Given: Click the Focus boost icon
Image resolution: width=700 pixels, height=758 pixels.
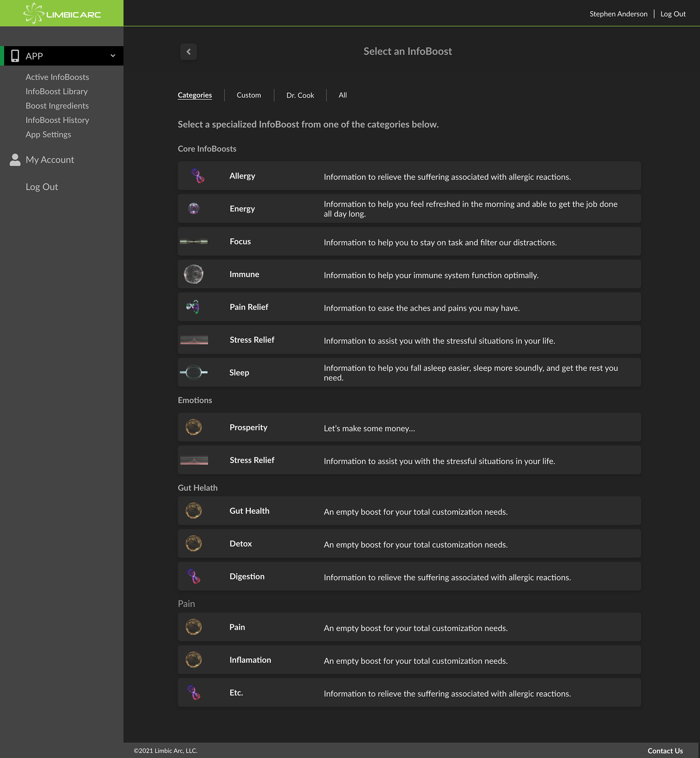Looking at the screenshot, I should point(194,241).
